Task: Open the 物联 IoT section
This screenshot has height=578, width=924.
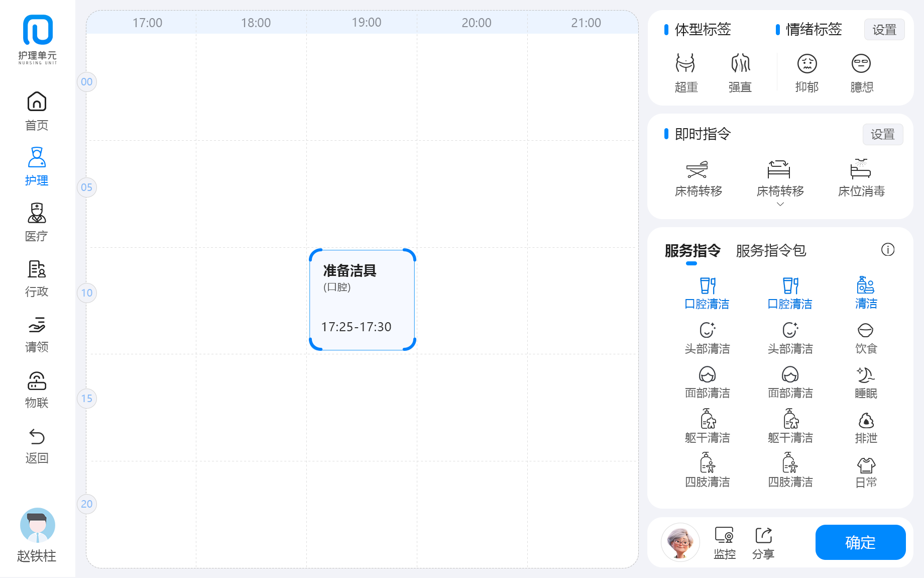Action: click(37, 390)
